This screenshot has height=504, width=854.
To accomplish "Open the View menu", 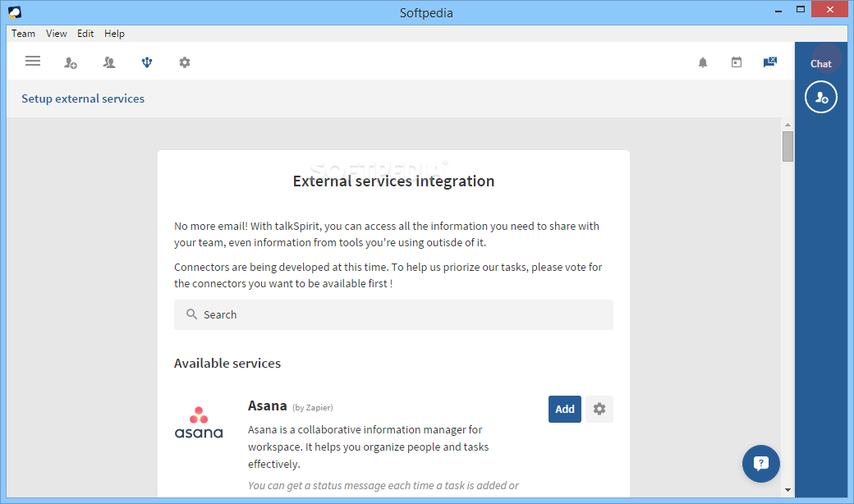I will (56, 33).
